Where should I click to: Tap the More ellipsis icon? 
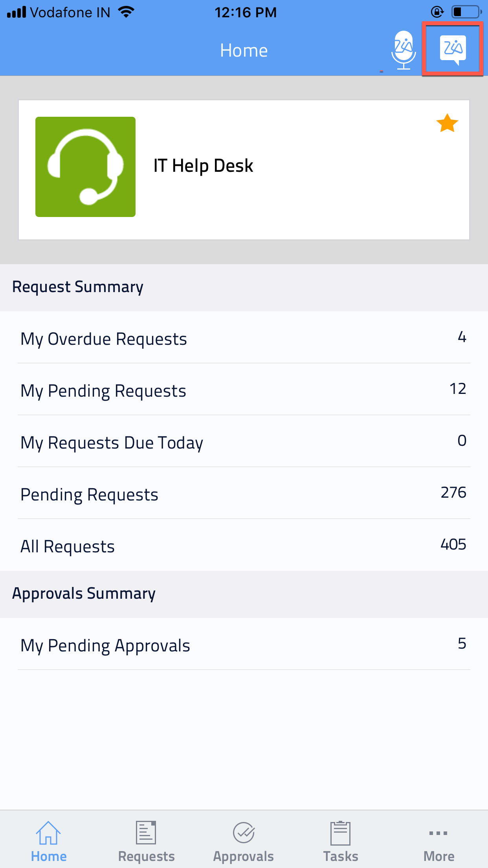pyautogui.click(x=438, y=833)
